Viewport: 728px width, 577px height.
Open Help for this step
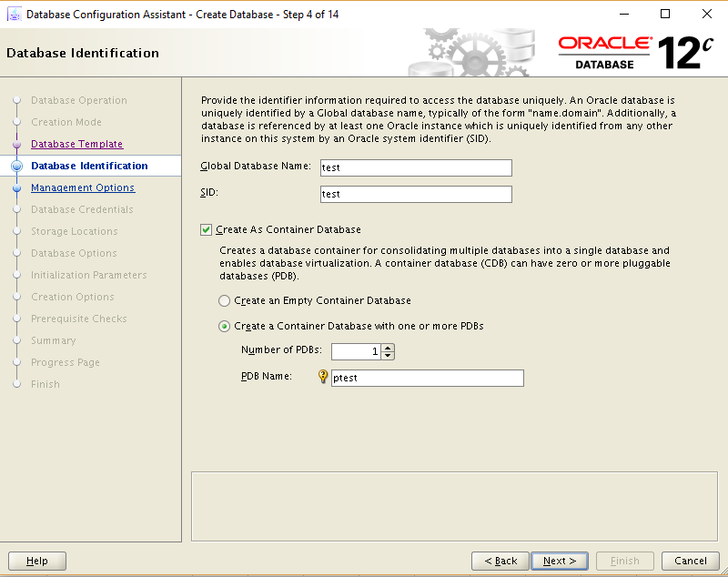pyautogui.click(x=36, y=561)
